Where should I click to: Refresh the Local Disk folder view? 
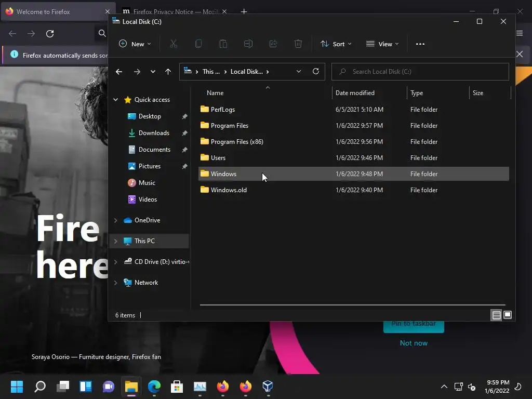(315, 71)
